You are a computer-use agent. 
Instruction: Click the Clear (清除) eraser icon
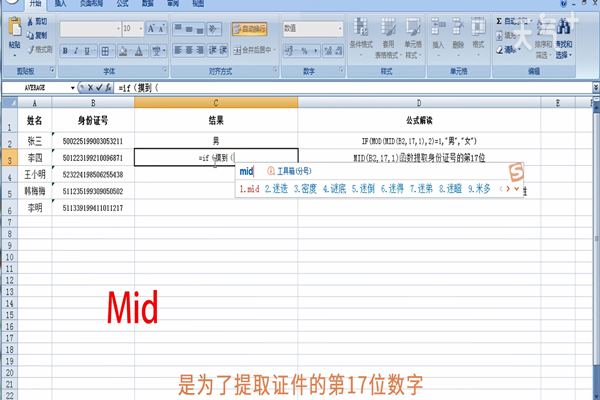tap(499, 50)
